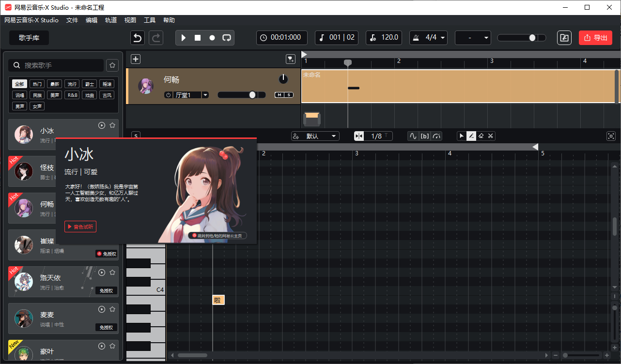This screenshot has height=364, width=621.
Task: Toggle the favorites star filter beside search
Action: 112,65
